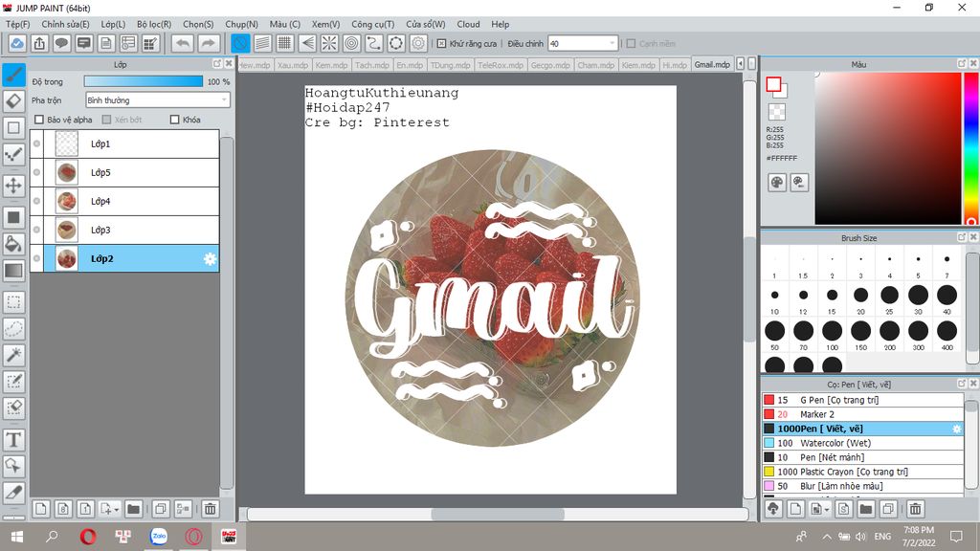Screen dimensions: 980x551
Task: Hide layer Lớp3 visibility dot
Action: click(x=37, y=230)
